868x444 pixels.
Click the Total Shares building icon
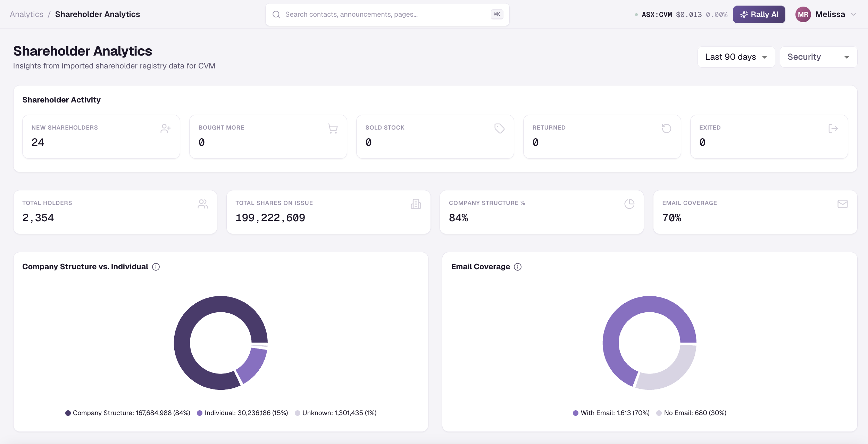pos(416,204)
